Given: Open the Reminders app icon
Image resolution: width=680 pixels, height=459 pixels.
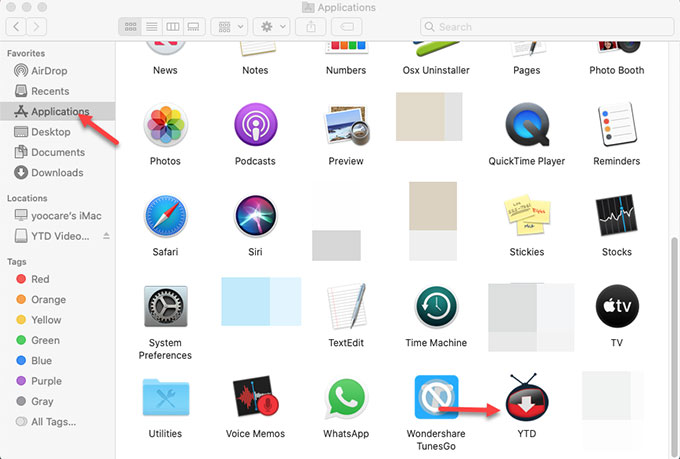Looking at the screenshot, I should pyautogui.click(x=617, y=125).
